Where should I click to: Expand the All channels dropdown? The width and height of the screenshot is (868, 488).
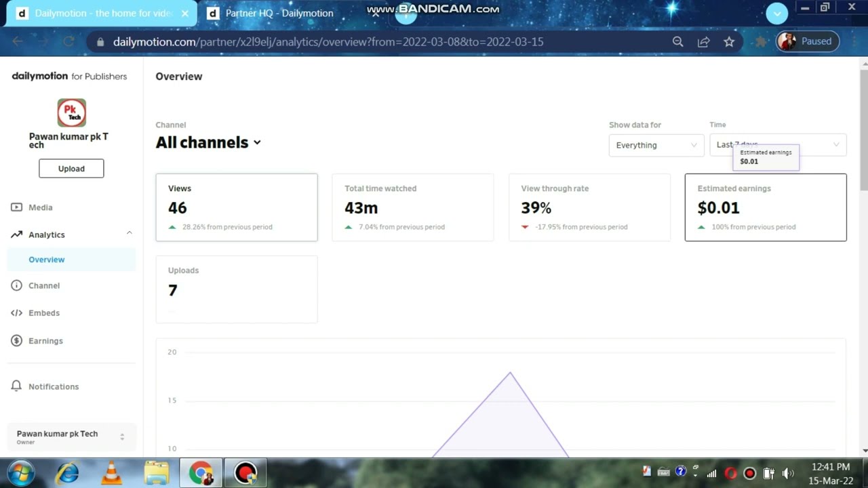tap(208, 142)
